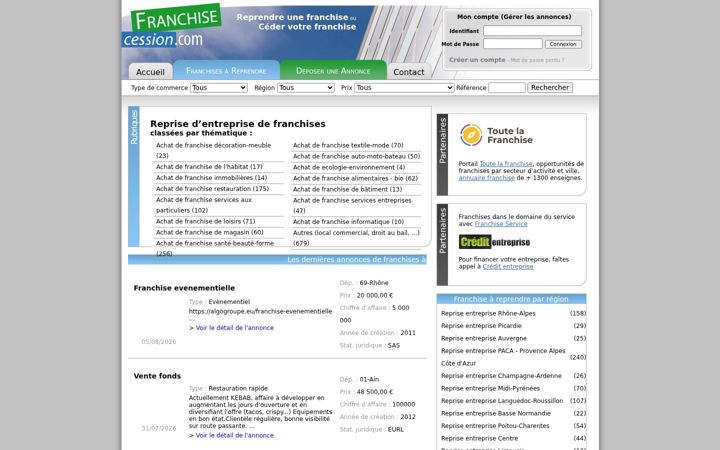Click the 48 500,00 € price value

click(375, 392)
